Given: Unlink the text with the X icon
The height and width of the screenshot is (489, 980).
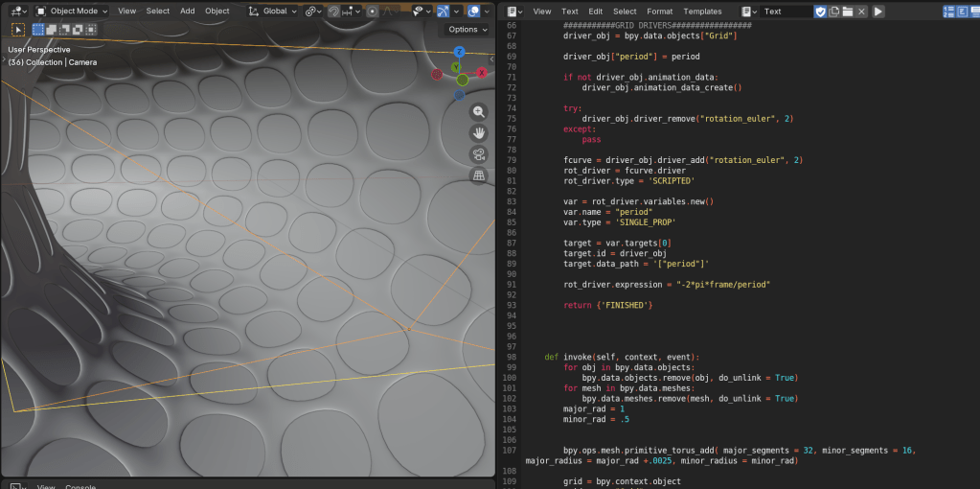Looking at the screenshot, I should coord(862,12).
